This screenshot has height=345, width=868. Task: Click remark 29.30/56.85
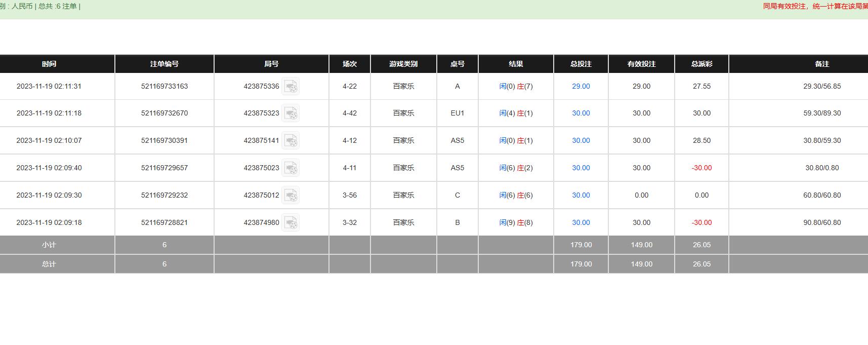822,86
